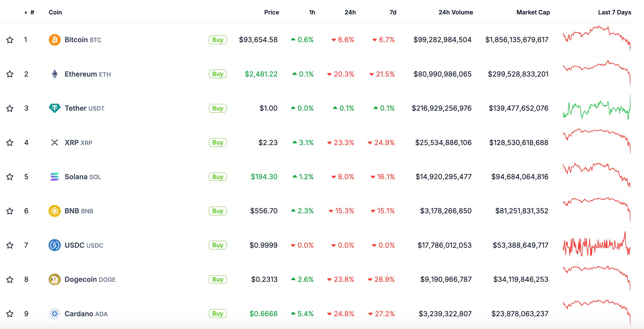Screen dimensions: 644x329
Task: Open XRP's 7-day sparkline chart
Action: tap(597, 141)
